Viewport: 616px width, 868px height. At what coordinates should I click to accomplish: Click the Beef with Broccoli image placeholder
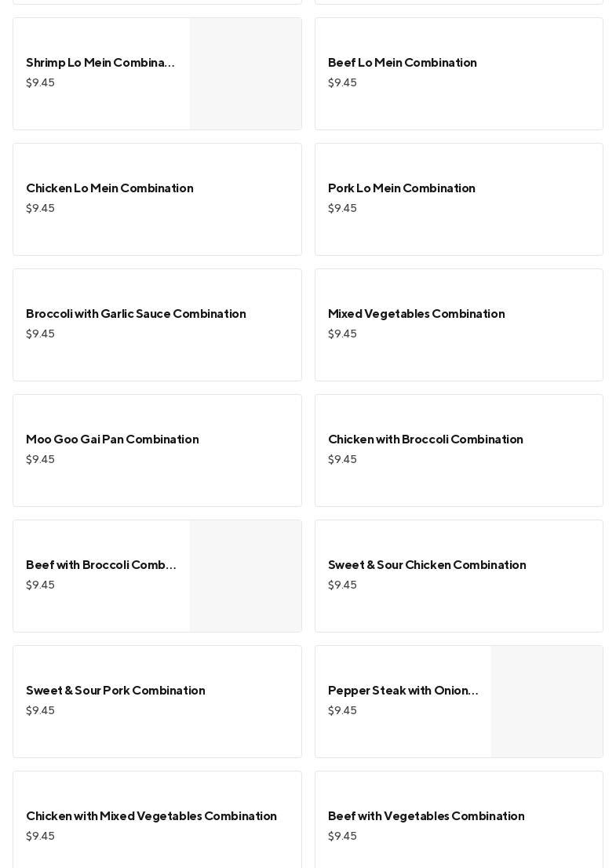(x=246, y=576)
